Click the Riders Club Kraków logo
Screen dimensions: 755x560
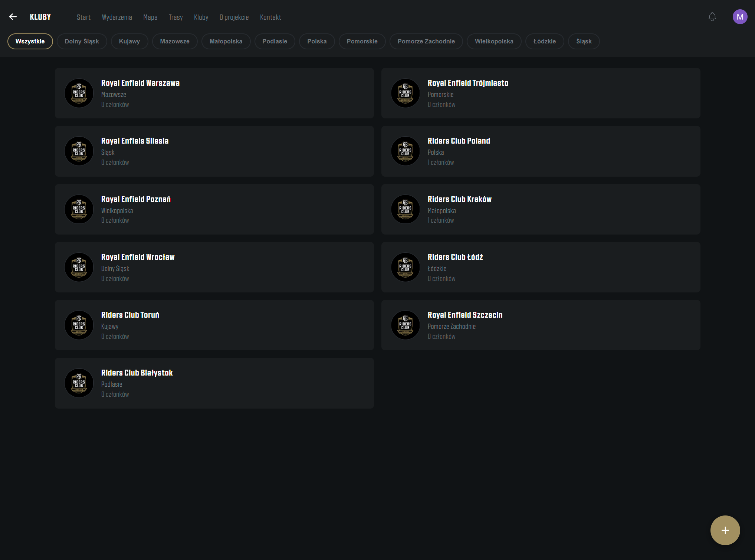tap(406, 209)
